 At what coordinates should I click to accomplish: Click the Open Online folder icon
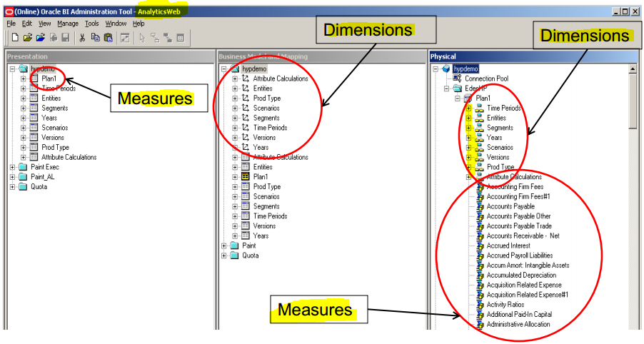40,38
